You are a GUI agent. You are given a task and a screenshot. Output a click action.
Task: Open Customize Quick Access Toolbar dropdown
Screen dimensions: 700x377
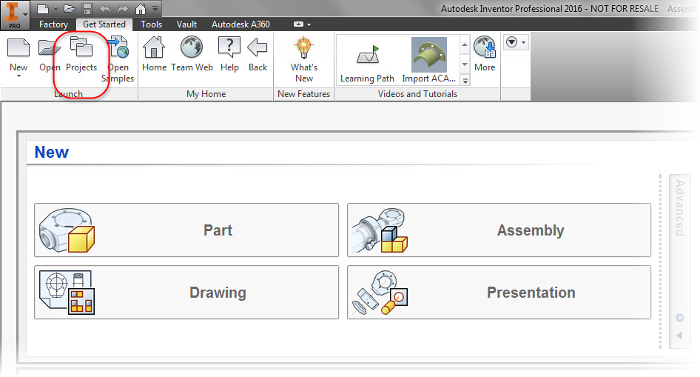[x=155, y=8]
